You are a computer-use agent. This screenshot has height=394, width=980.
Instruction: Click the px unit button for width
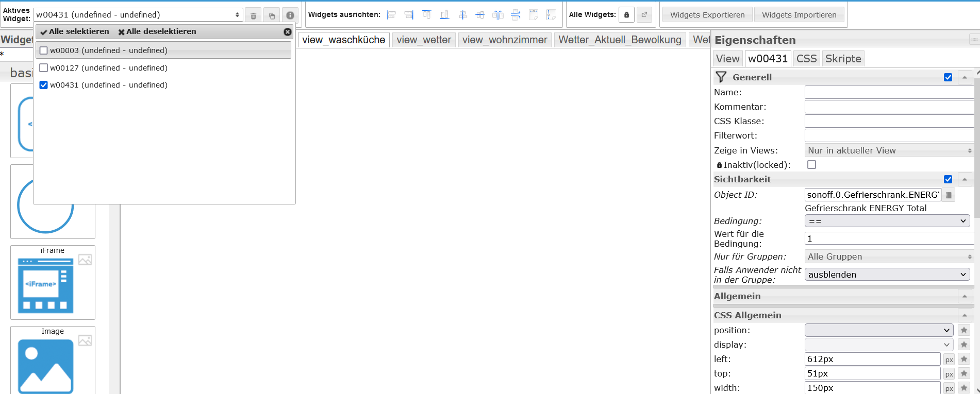[x=949, y=388]
